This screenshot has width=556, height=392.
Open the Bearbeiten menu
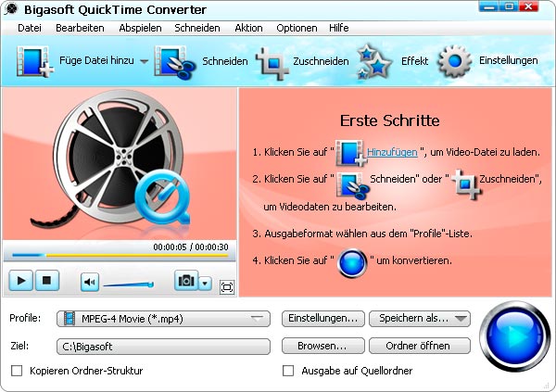pos(80,28)
